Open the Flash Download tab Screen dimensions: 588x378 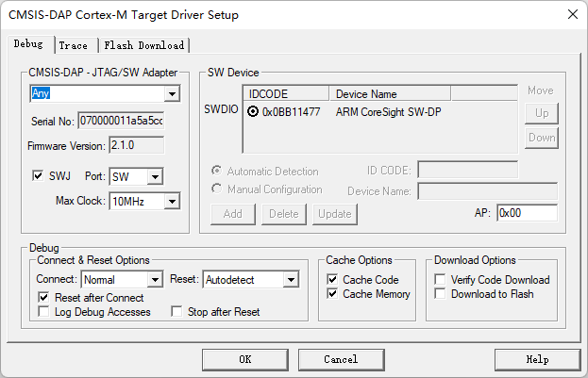point(144,45)
